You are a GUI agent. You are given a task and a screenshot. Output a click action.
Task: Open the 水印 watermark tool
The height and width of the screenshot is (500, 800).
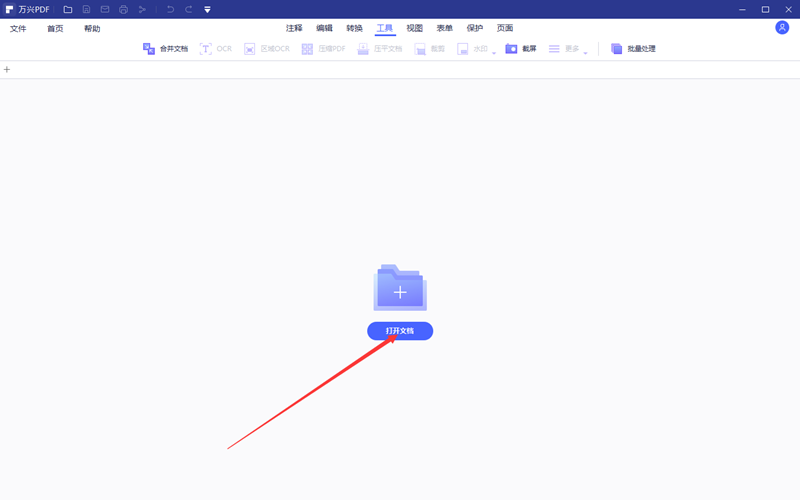tap(472, 49)
